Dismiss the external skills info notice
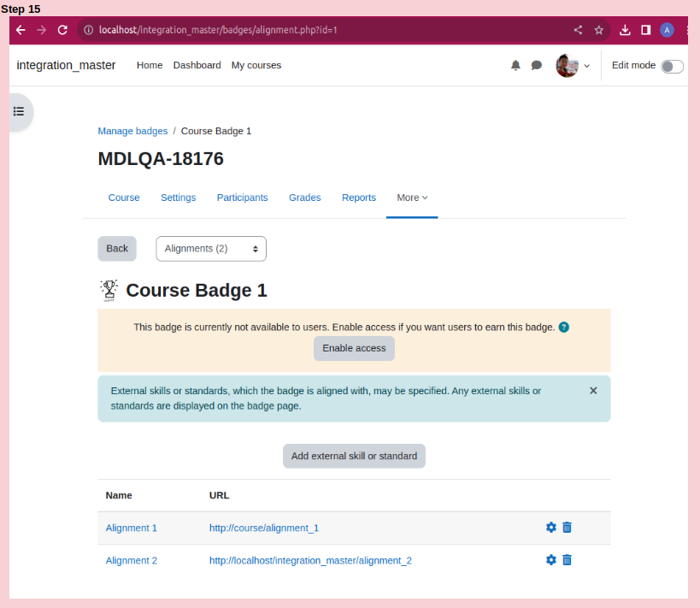The height and width of the screenshot is (608, 700). click(593, 391)
